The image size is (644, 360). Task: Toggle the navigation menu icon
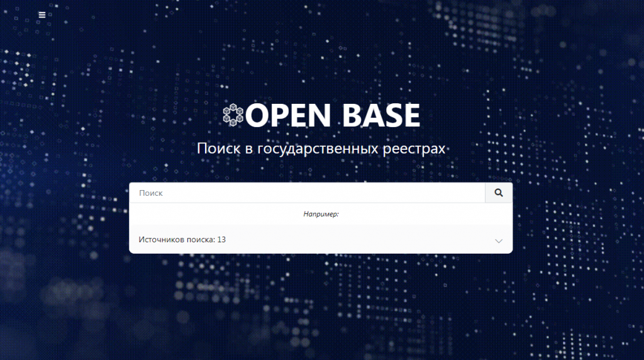point(42,15)
